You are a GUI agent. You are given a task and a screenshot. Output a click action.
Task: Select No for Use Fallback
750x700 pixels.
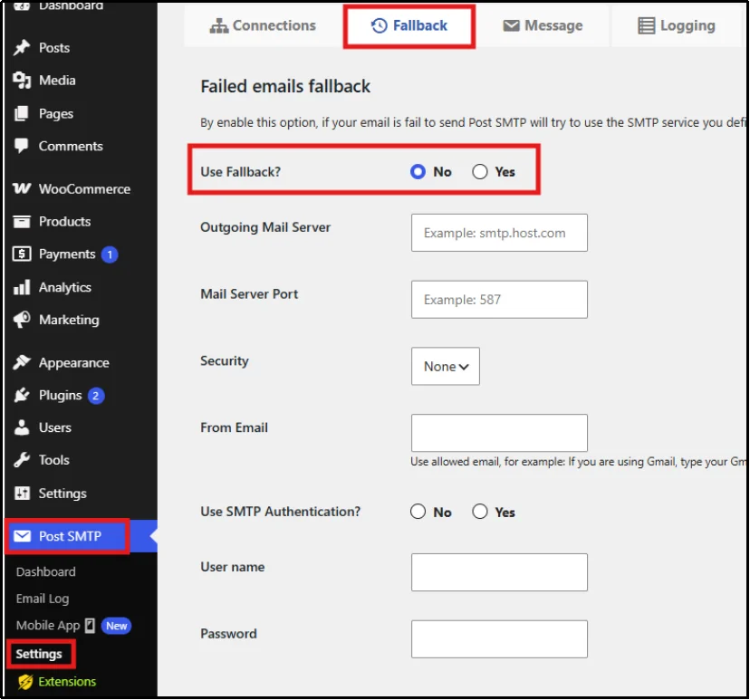(x=418, y=171)
